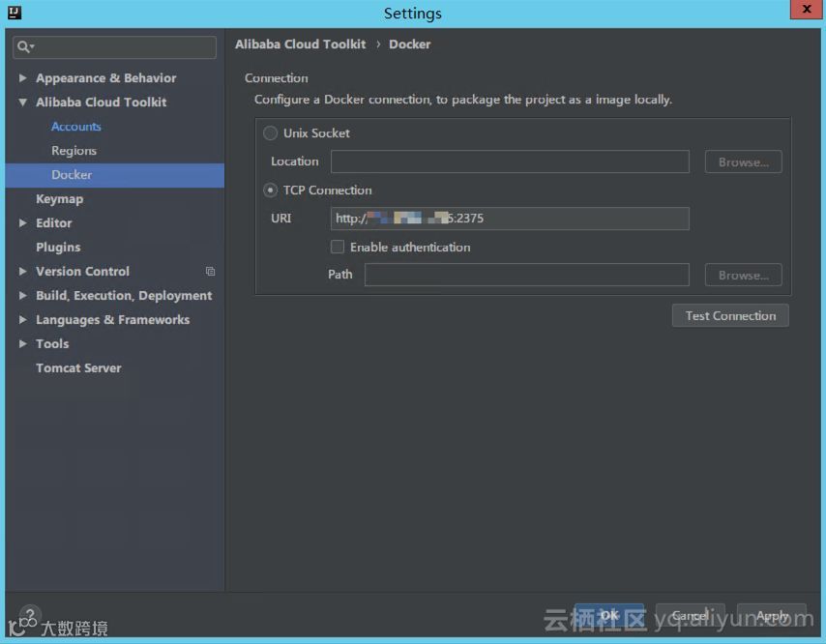Image resolution: width=826 pixels, height=644 pixels.
Task: Open help with the question mark icon
Action: coord(30,615)
